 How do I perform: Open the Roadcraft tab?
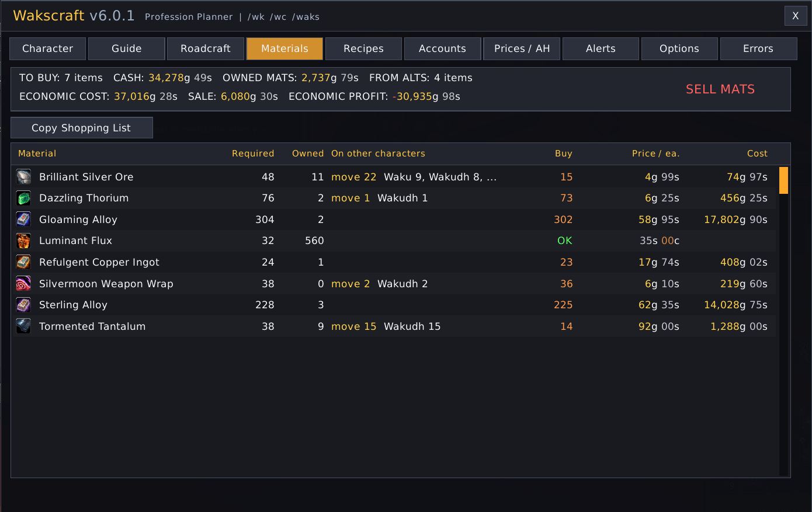[206, 48]
